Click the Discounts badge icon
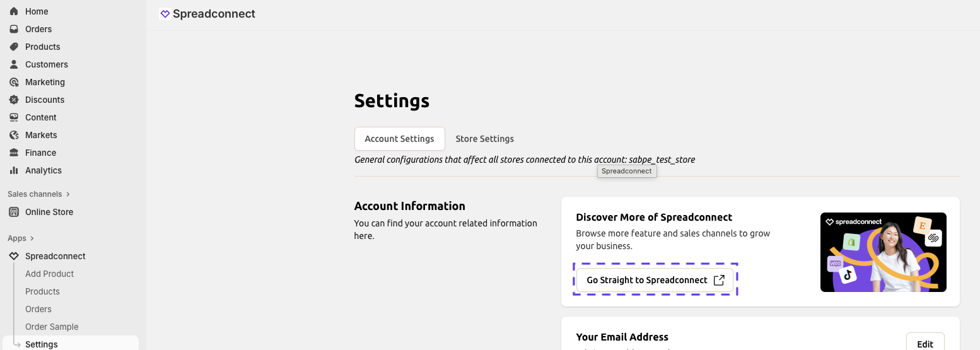 [x=14, y=100]
